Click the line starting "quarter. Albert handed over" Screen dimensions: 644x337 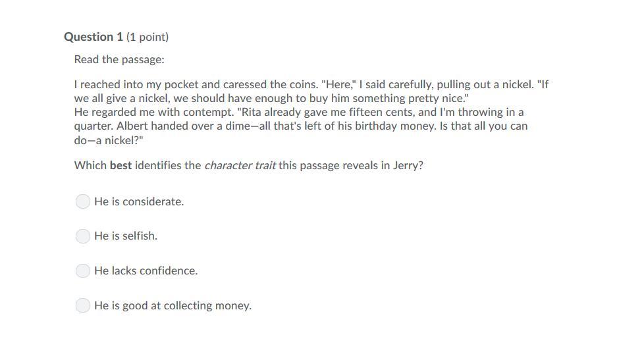pos(301,126)
